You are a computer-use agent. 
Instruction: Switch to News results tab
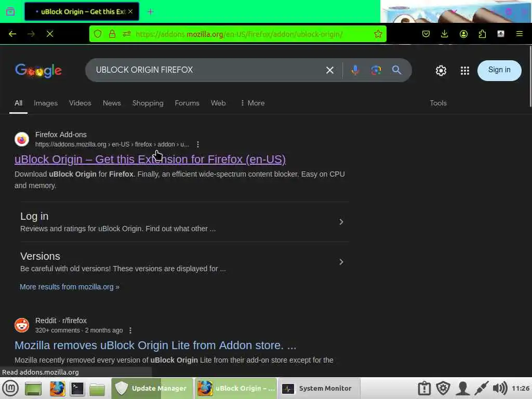click(112, 103)
